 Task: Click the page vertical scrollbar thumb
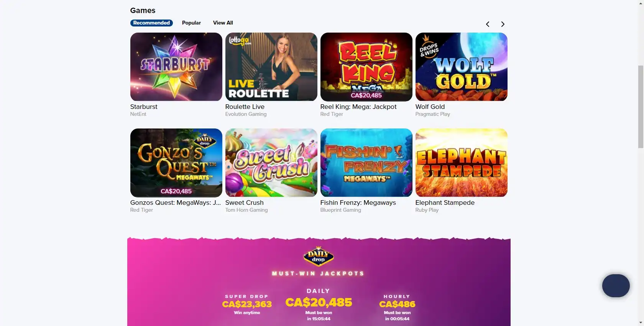[641, 107]
